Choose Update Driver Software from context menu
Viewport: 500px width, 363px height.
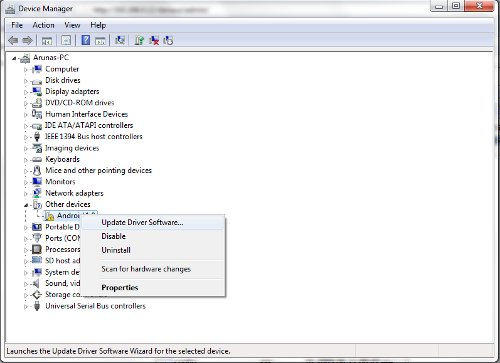click(153, 222)
